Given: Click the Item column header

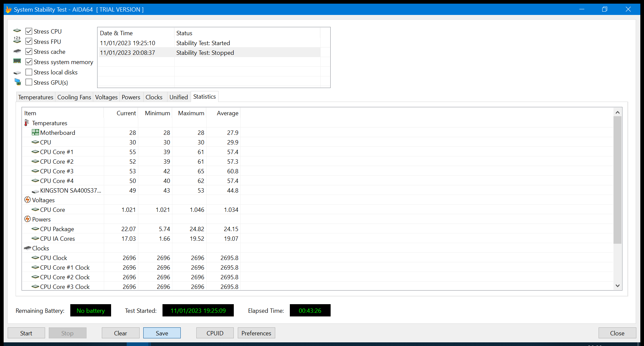Looking at the screenshot, I should pos(63,113).
